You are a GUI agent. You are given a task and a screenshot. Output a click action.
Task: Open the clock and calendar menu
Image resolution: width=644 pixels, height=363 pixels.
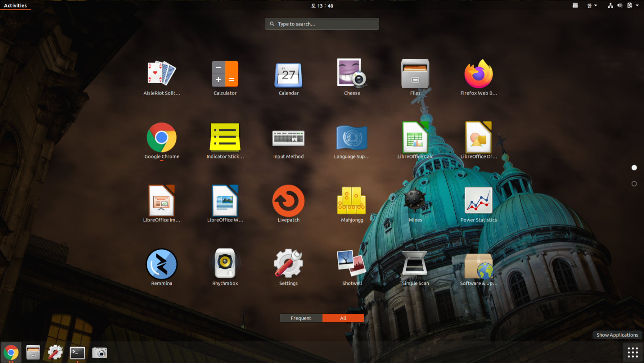click(x=322, y=6)
